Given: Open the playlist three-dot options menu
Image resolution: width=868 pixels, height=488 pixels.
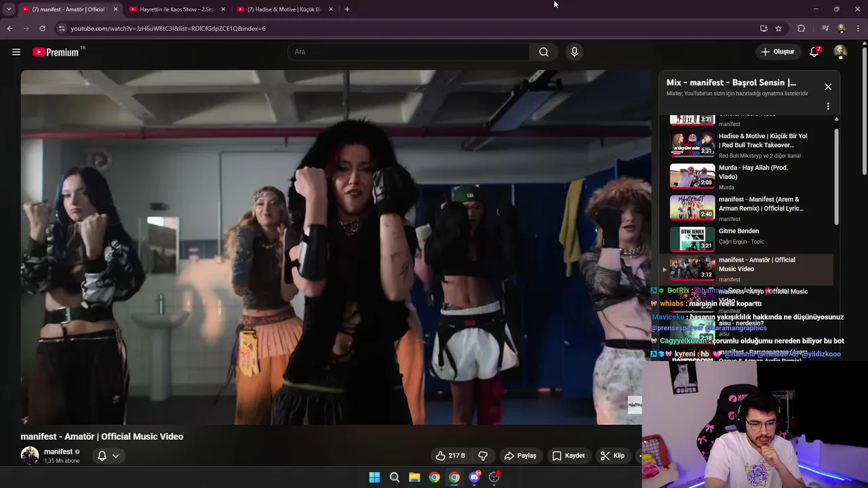Looking at the screenshot, I should [x=828, y=106].
